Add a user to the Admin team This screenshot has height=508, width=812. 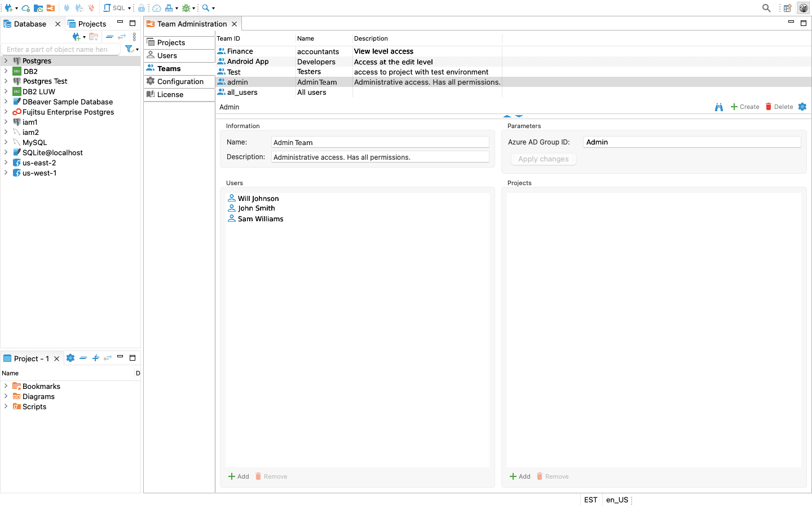pyautogui.click(x=239, y=476)
